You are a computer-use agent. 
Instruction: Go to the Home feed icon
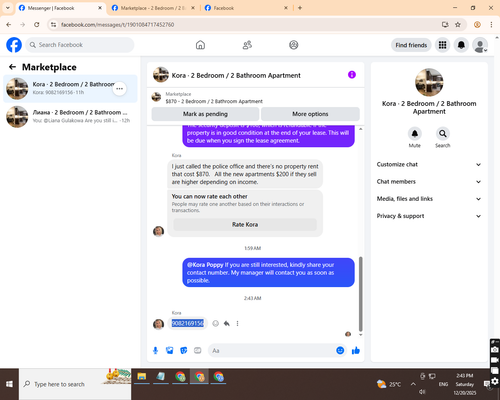[x=200, y=45]
